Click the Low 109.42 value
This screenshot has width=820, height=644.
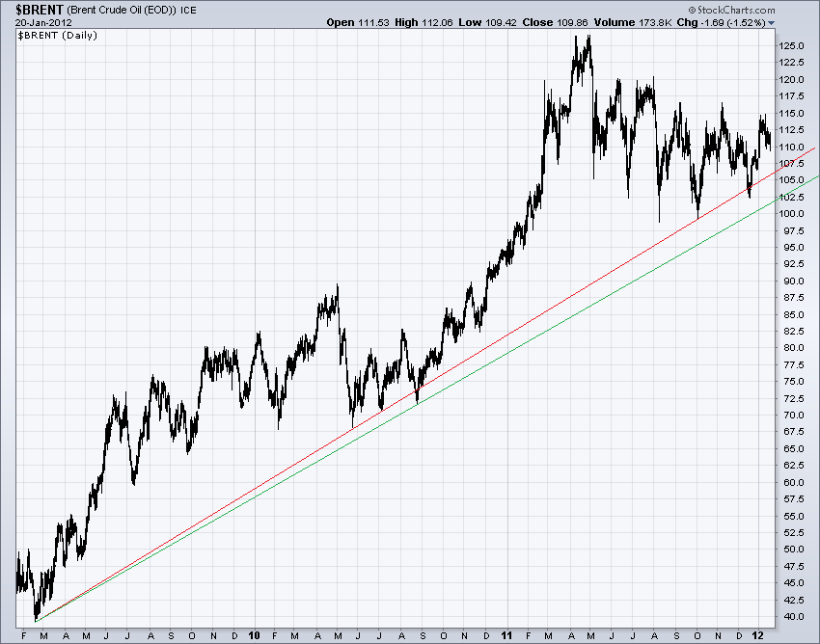(x=487, y=22)
